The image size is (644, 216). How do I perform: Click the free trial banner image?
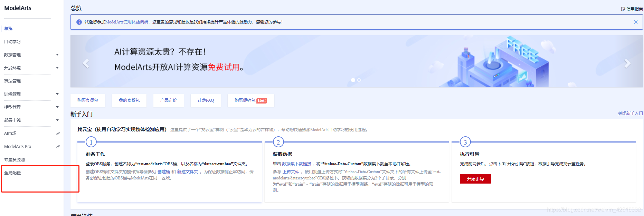coord(357,61)
